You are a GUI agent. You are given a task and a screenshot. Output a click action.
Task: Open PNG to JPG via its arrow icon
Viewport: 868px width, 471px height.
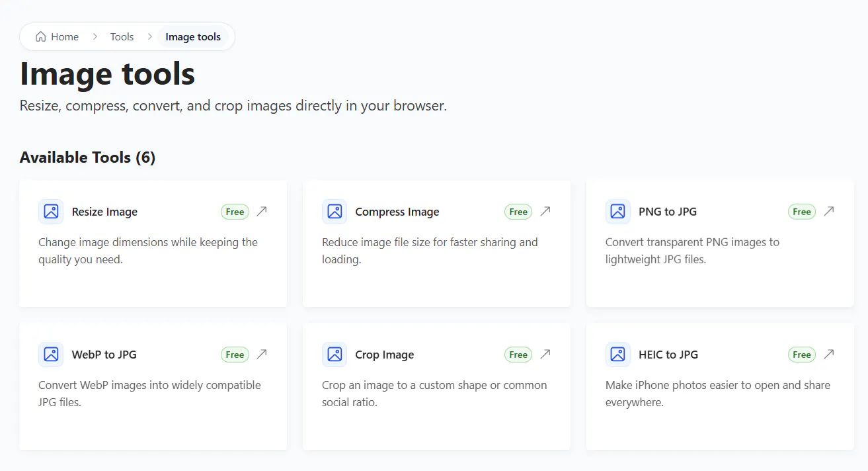point(829,211)
